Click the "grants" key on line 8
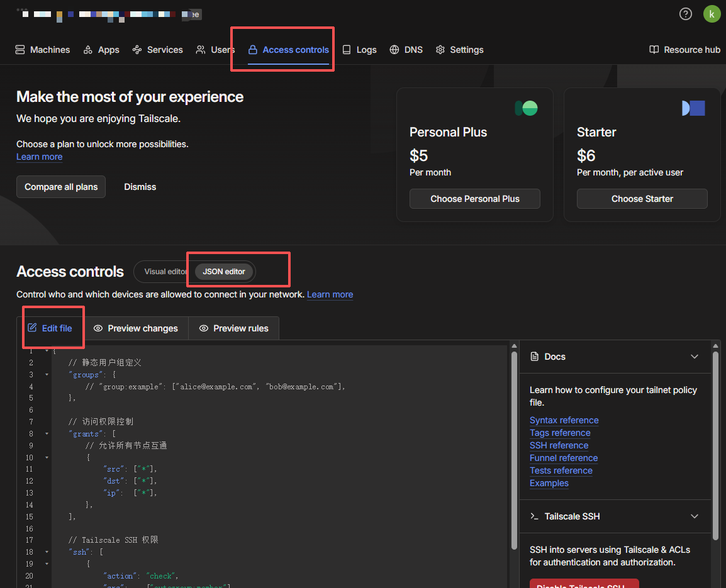The height and width of the screenshot is (588, 726). coord(86,434)
